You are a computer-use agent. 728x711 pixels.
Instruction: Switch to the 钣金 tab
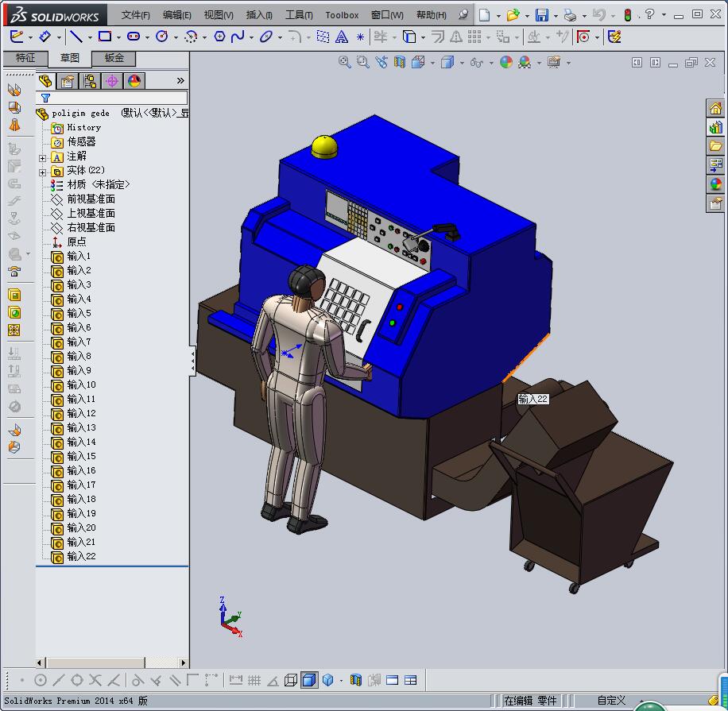(x=112, y=58)
